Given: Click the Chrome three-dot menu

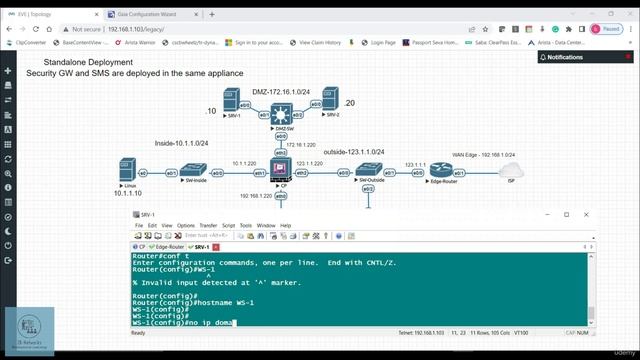Looking at the screenshot, I should (631, 29).
